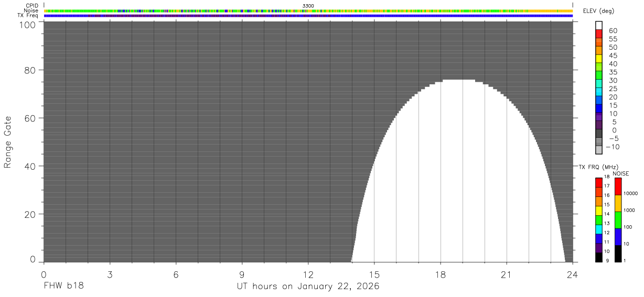Click the 10000 label in the NOISE legend
The image size is (644, 297).
[631, 193]
